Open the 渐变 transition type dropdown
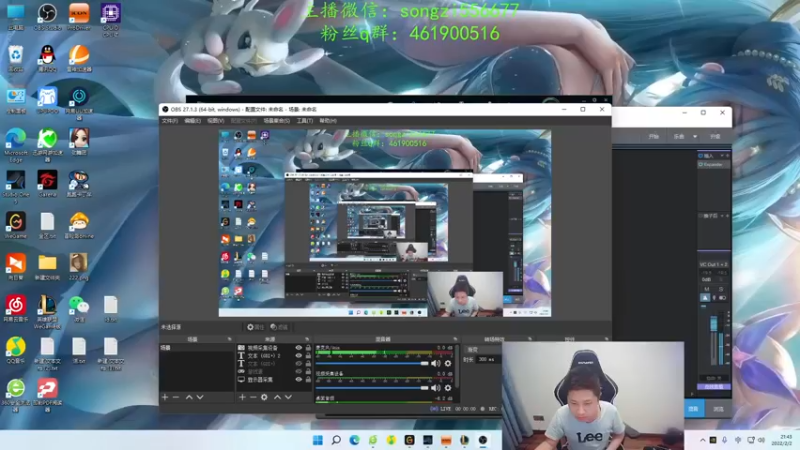This screenshot has height=450, width=800. point(483,350)
